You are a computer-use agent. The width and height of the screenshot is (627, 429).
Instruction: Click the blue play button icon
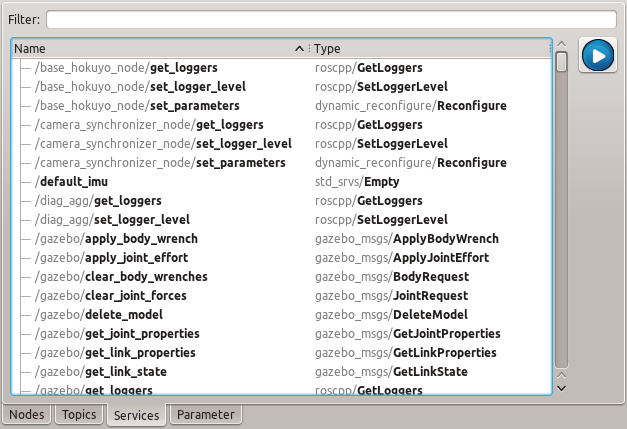point(597,56)
